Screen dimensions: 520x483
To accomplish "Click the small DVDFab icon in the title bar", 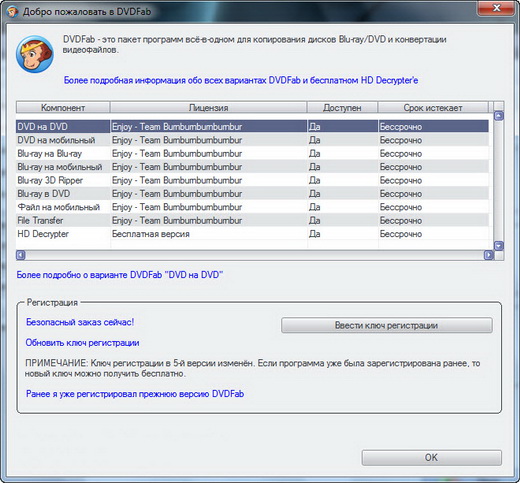I will coord(12,12).
